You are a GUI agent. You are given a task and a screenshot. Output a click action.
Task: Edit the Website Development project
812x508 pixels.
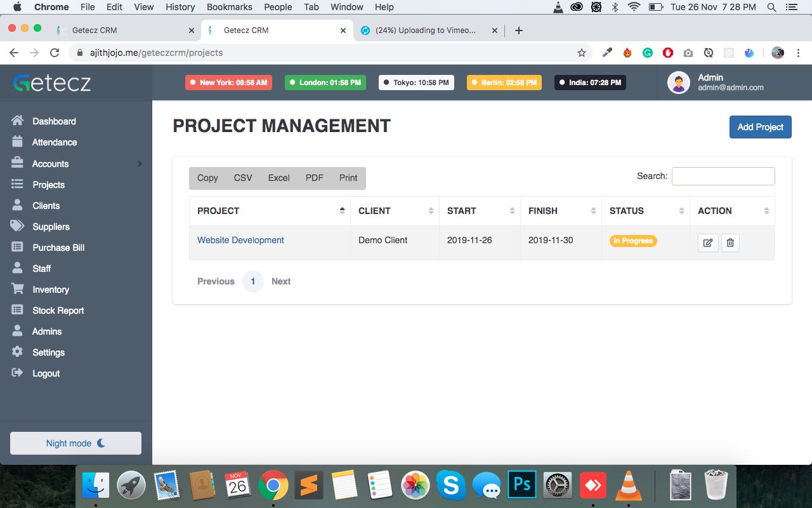coord(708,243)
